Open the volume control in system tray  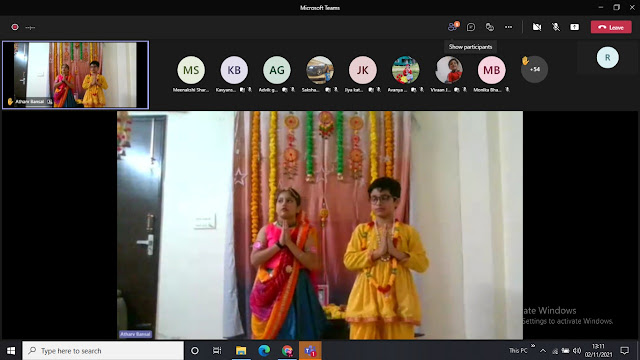point(577,351)
